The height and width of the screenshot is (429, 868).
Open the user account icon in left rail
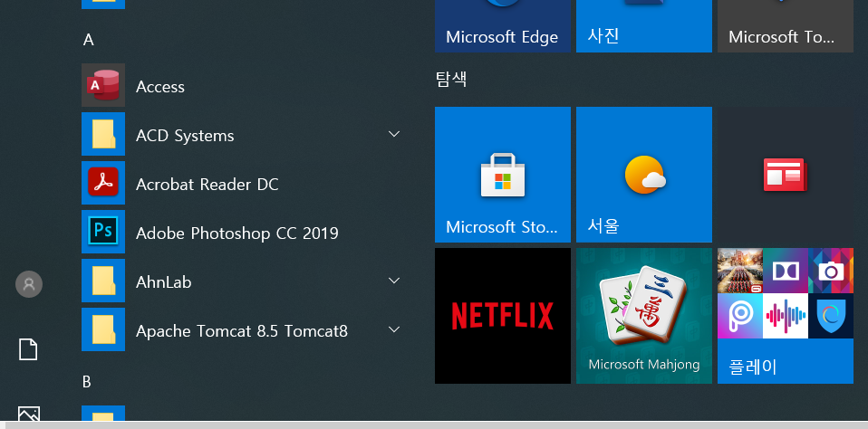pos(29,284)
